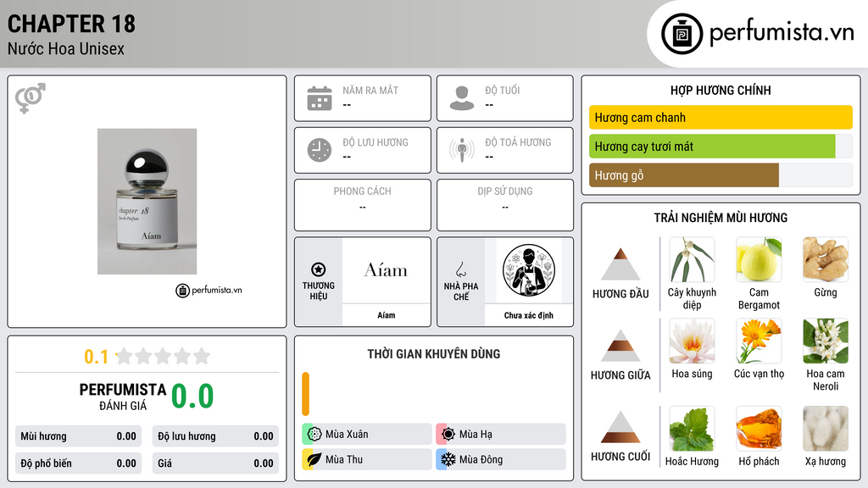868x488 pixels.
Task: Click the Mùa Đông snowflake icon
Action: coord(448,459)
